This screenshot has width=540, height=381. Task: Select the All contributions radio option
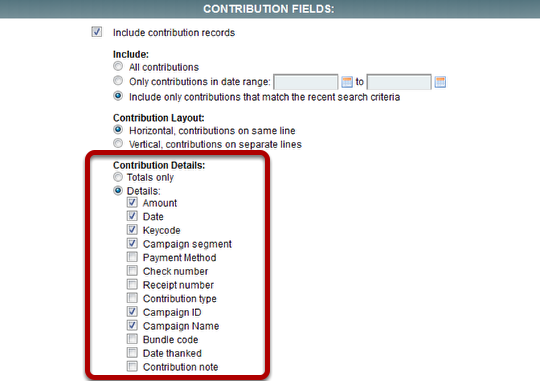[x=118, y=66]
